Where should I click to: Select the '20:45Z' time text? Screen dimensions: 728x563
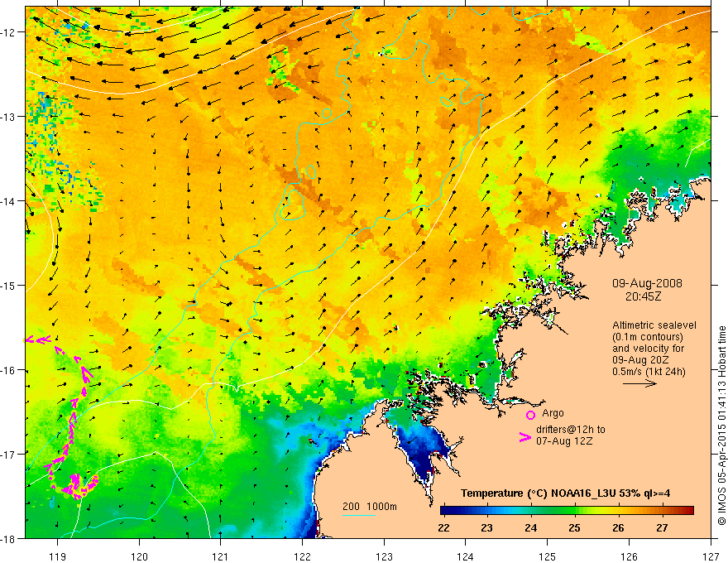(643, 296)
